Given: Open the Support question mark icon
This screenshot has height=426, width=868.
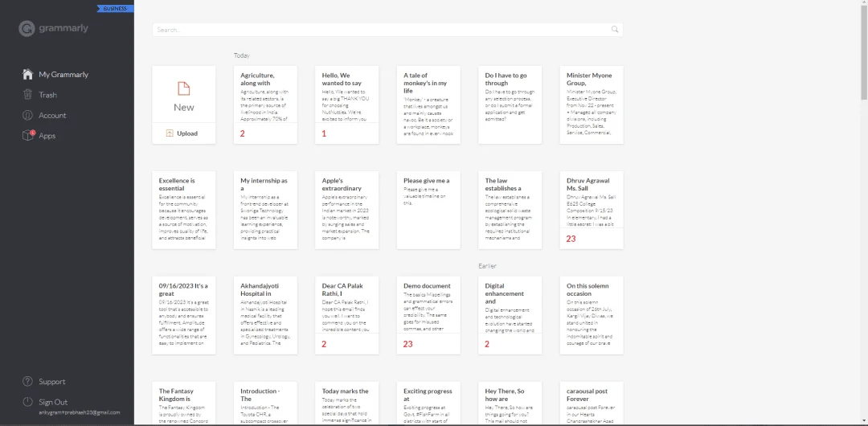Looking at the screenshot, I should point(27,382).
